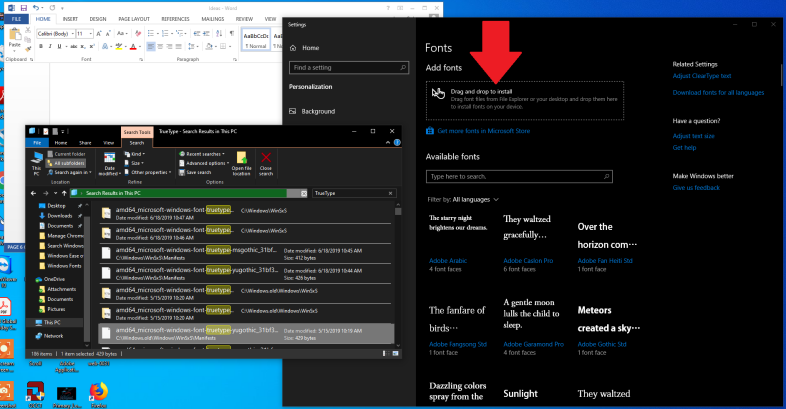Switch to REFERENCES tab in Word
Viewport: 786px width, 409px height.
point(175,19)
